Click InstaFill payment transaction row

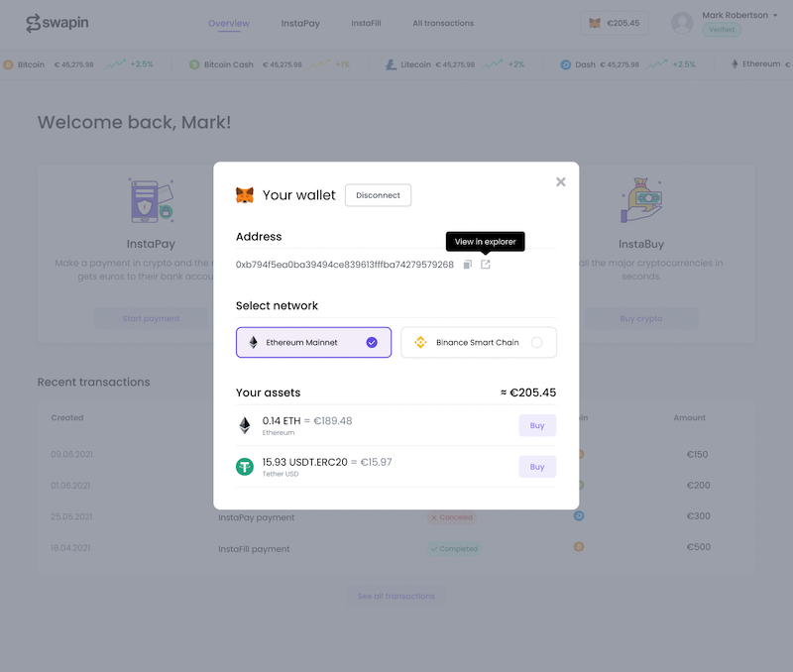[x=396, y=548]
